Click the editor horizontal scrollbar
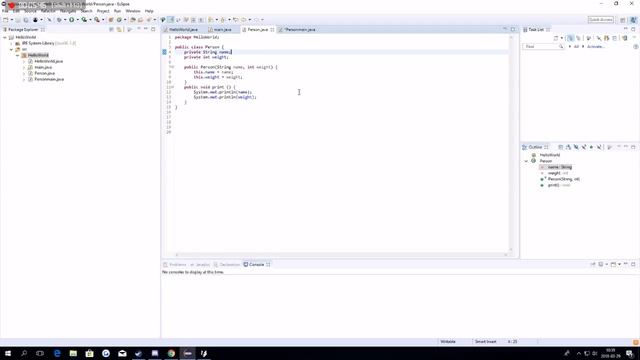The image size is (640, 360). (x=341, y=255)
